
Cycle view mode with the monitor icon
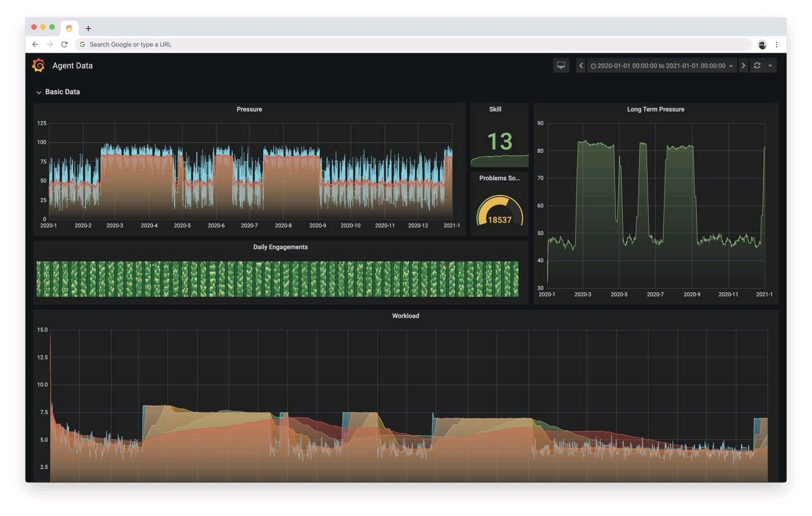pos(561,66)
